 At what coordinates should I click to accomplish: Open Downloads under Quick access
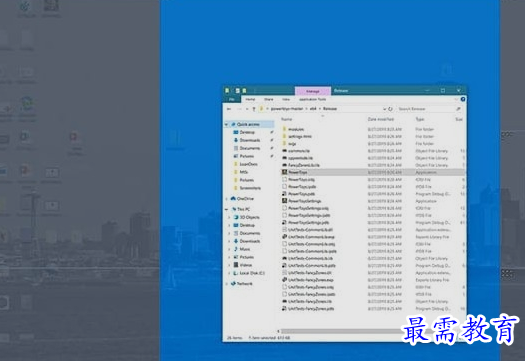click(247, 140)
